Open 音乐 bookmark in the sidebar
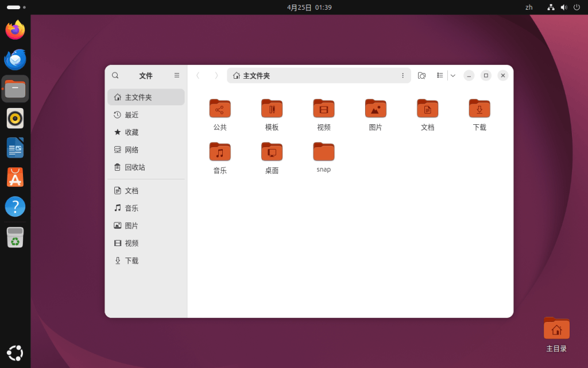 [x=146, y=208]
